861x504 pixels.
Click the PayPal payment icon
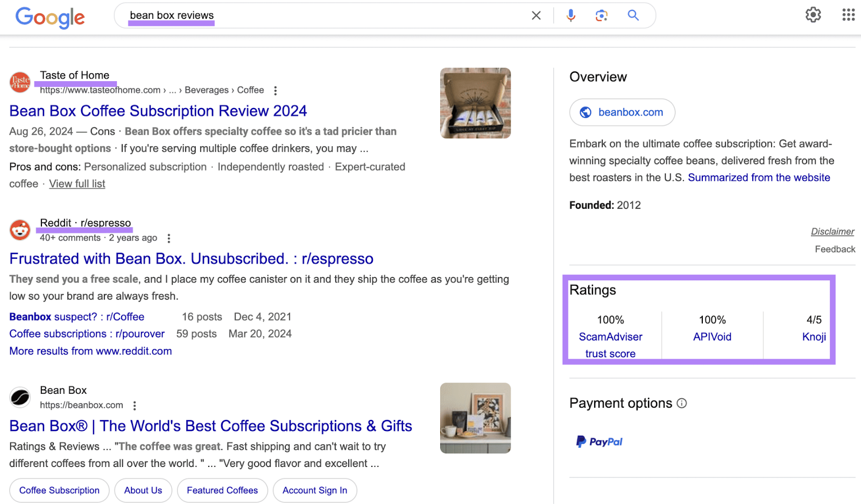(598, 442)
